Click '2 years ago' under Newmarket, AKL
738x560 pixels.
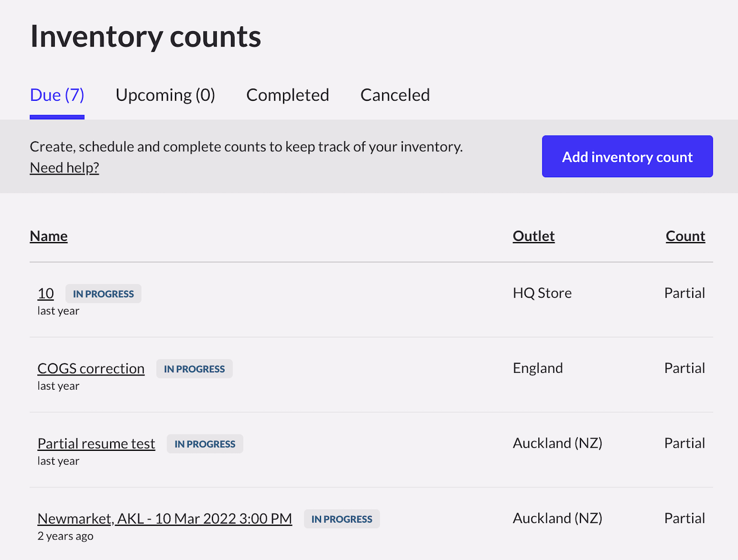point(65,536)
